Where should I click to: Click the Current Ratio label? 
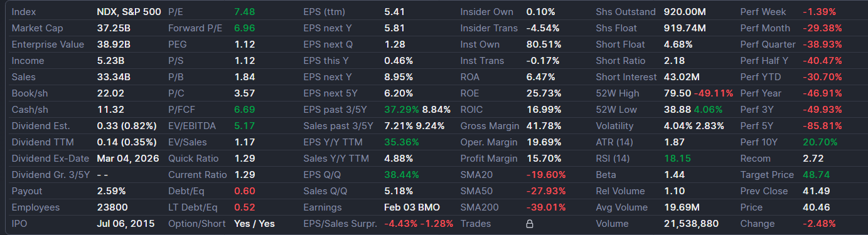pos(197,174)
